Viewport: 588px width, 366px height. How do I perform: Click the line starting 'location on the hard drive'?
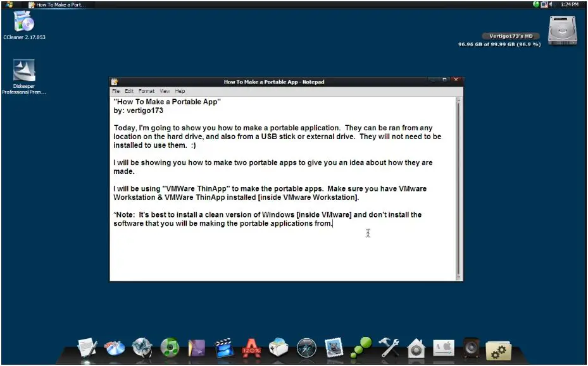(277, 137)
